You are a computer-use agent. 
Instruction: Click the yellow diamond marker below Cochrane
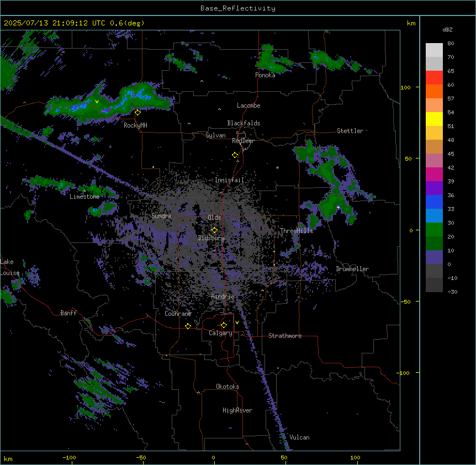coord(188,326)
